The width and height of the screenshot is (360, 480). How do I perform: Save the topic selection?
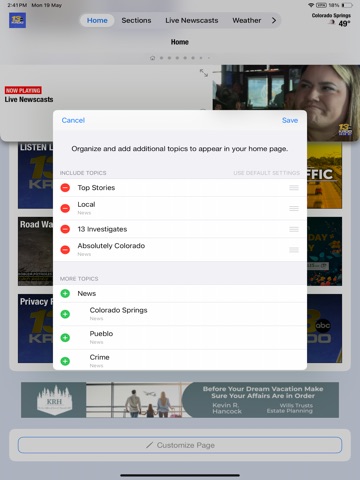pos(290,120)
